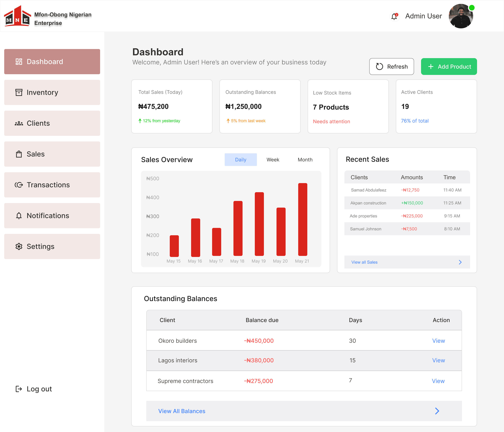Image resolution: width=504 pixels, height=432 pixels.
Task: Switch chart to Daily view
Action: [x=240, y=160]
